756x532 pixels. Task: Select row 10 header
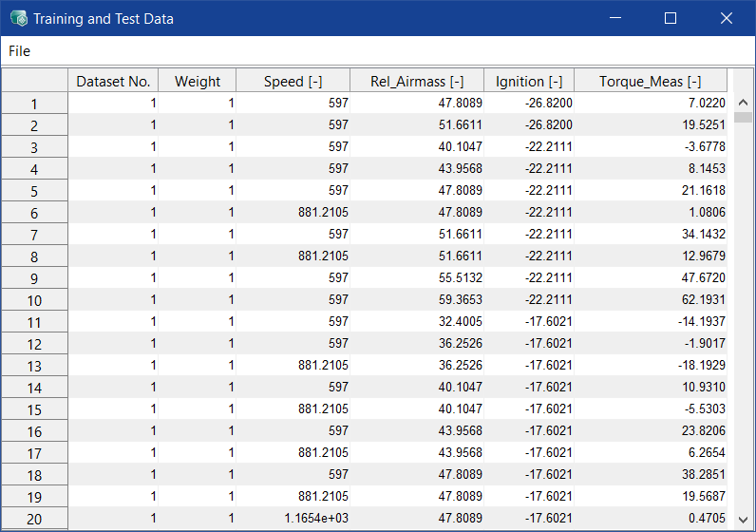click(34, 300)
